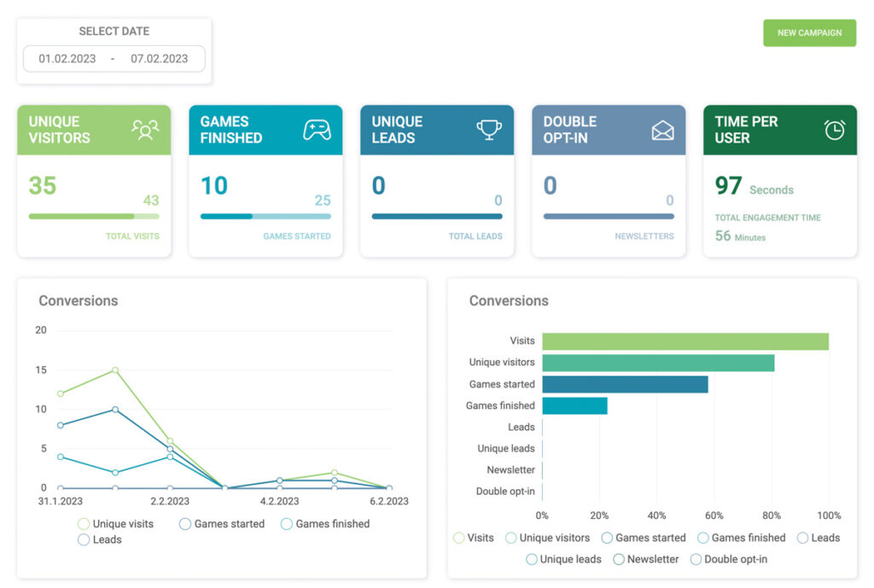Click the Double Opt-In envelope icon
874x588 pixels.
662,131
